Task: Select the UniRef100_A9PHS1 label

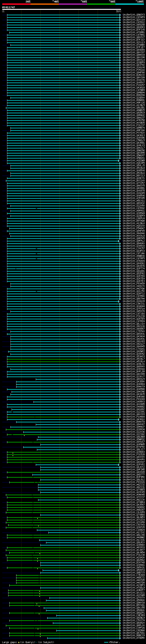Action: 134,211
